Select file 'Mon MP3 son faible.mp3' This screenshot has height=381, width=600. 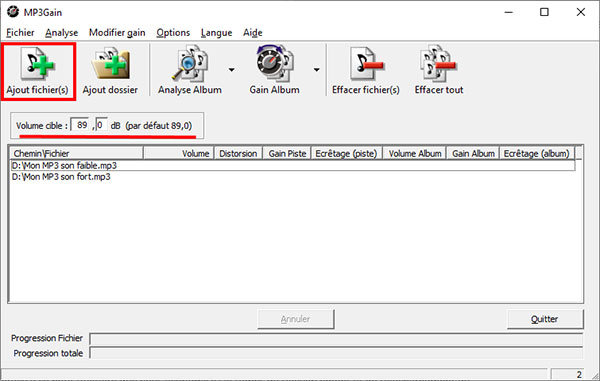click(293, 165)
